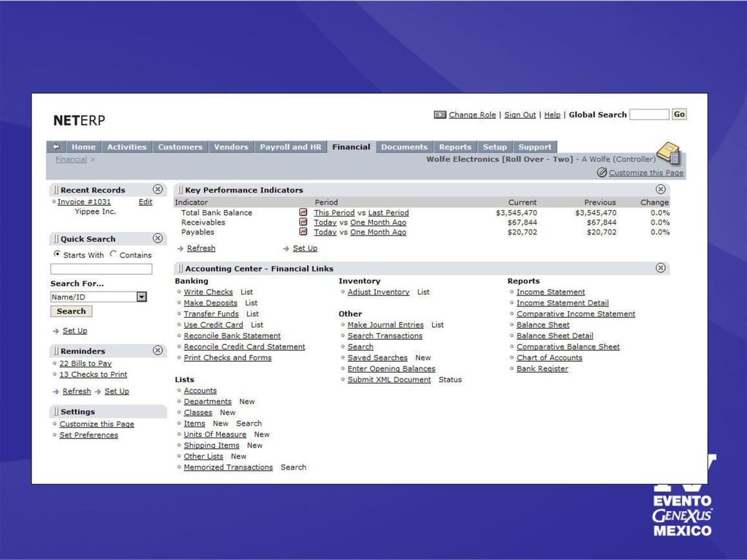Close the Accounting Center Financial Links panel
The height and width of the screenshot is (560, 747).
pyautogui.click(x=660, y=268)
